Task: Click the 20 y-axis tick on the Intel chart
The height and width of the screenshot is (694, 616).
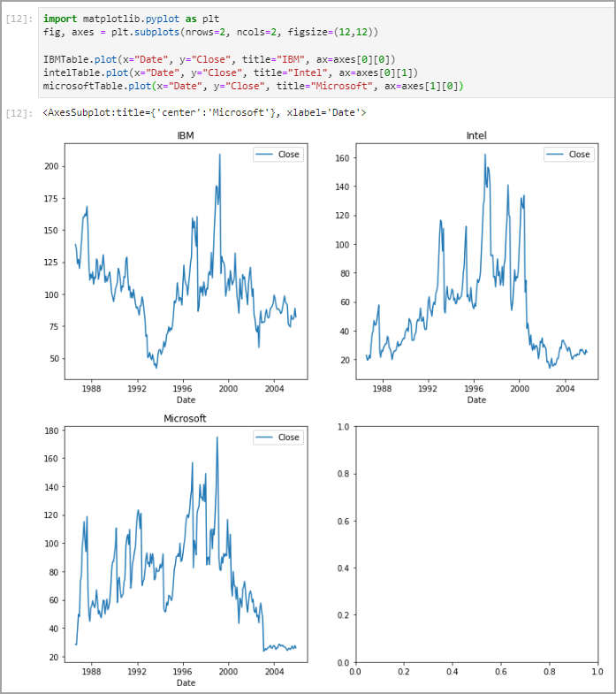Action: click(x=345, y=360)
